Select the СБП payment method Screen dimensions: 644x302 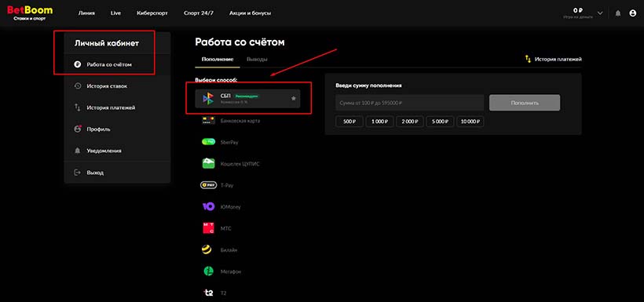[x=247, y=99]
